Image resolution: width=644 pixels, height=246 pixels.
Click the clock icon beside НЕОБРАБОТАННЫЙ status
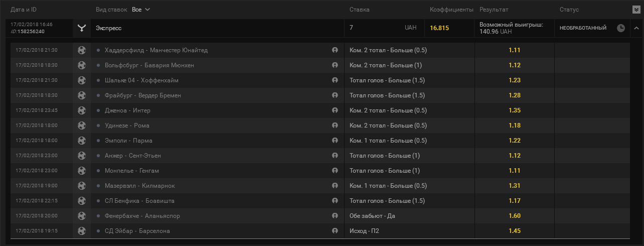621,28
